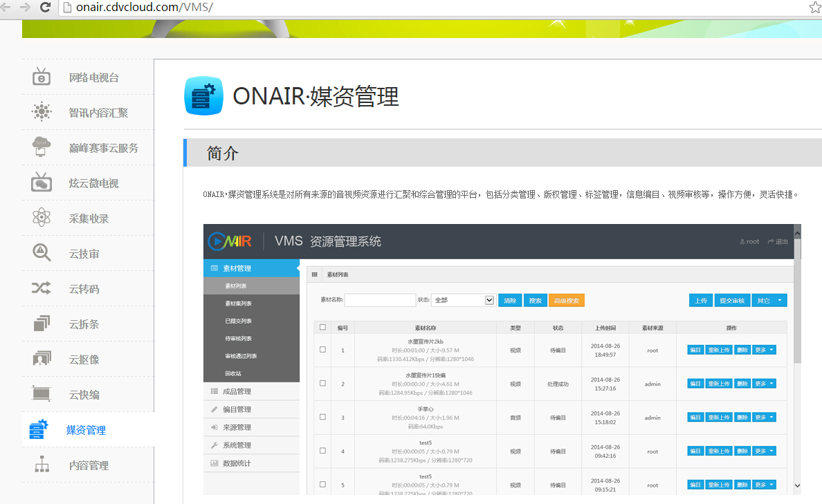Click the browser address bar URL
The image size is (822, 504).
145,8
